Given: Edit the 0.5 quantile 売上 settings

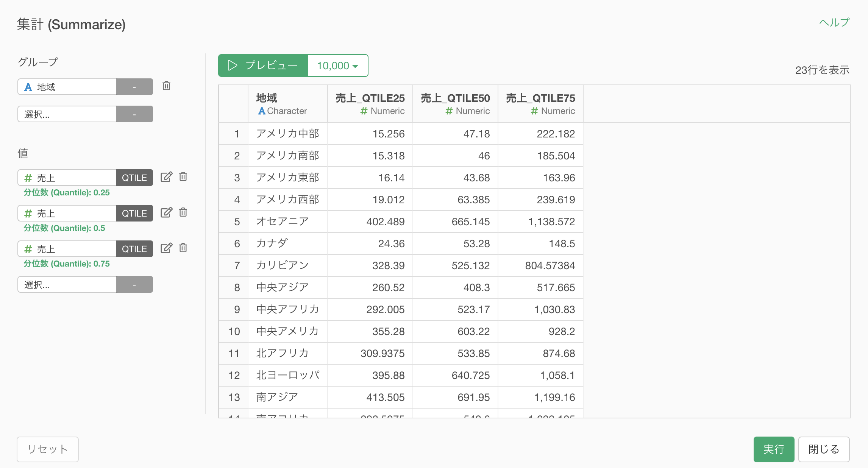Looking at the screenshot, I should (166, 212).
